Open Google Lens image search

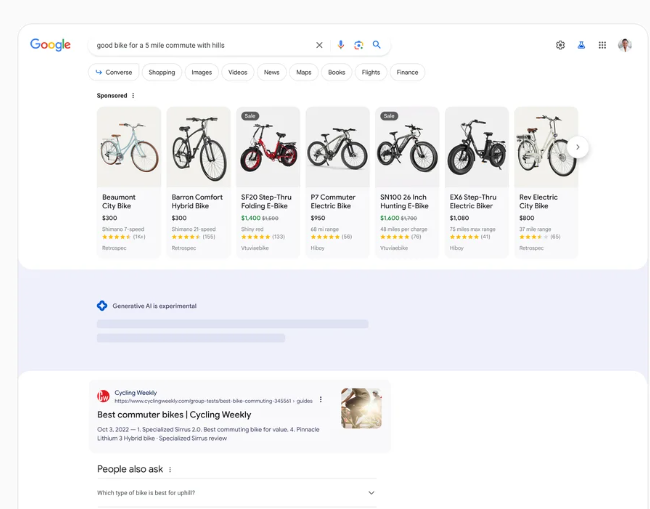358,45
